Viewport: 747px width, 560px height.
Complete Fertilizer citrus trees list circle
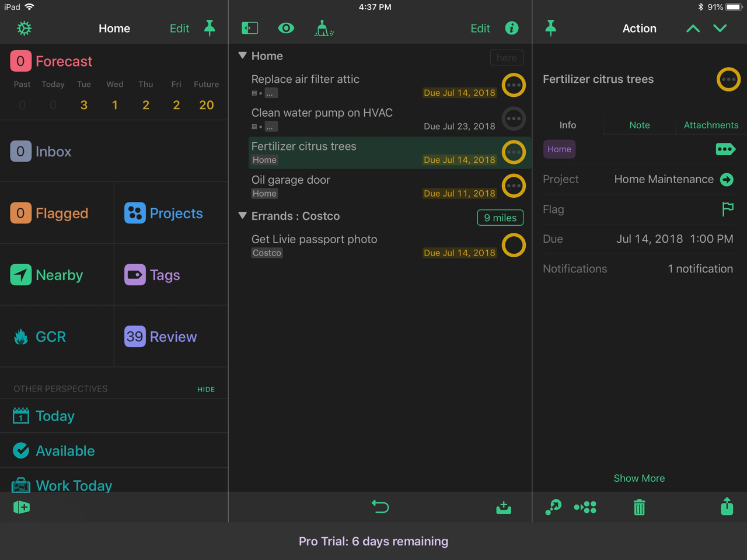click(x=514, y=152)
